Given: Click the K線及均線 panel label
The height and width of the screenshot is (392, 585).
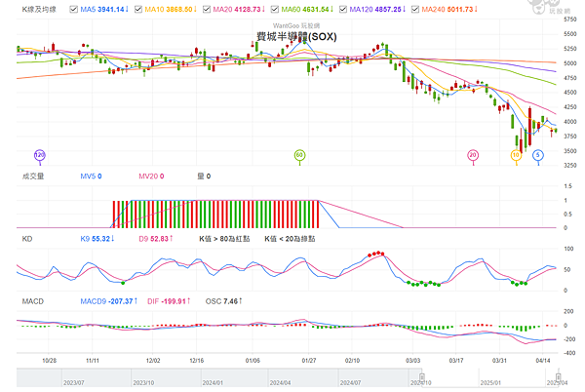Looking at the screenshot, I should [x=39, y=10].
